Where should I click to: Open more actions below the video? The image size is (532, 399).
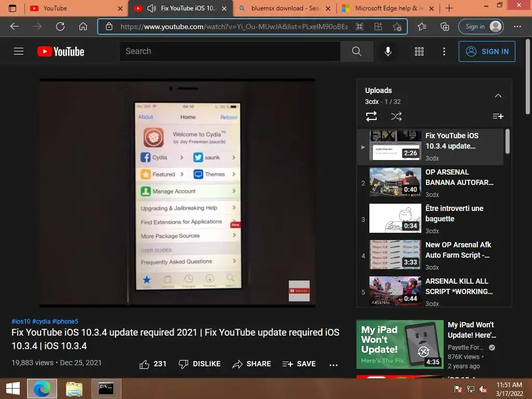click(334, 365)
